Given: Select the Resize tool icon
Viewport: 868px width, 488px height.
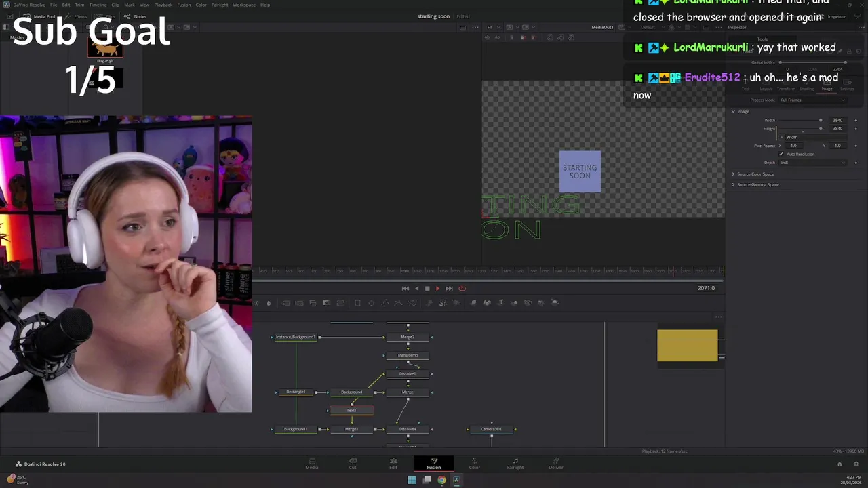Looking at the screenshot, I should pyautogui.click(x=326, y=303).
